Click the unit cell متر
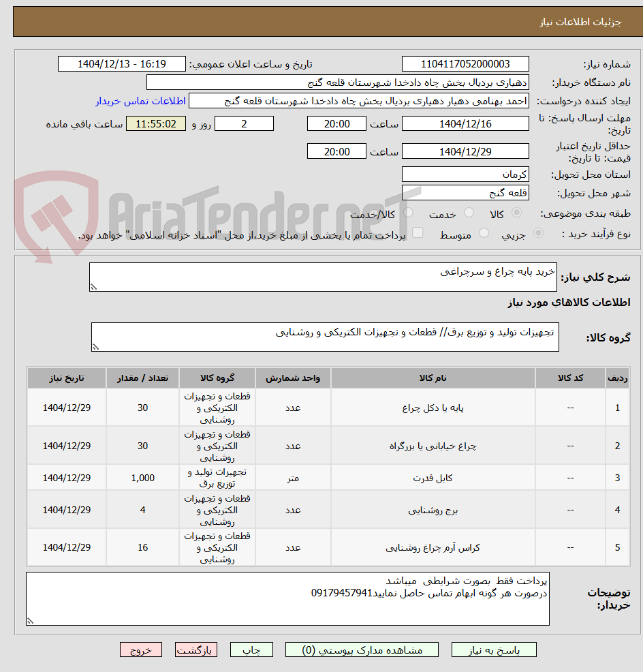 [293, 478]
